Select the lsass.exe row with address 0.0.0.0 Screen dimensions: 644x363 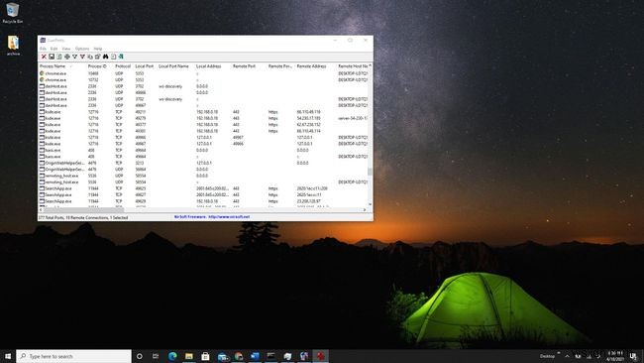point(203,150)
